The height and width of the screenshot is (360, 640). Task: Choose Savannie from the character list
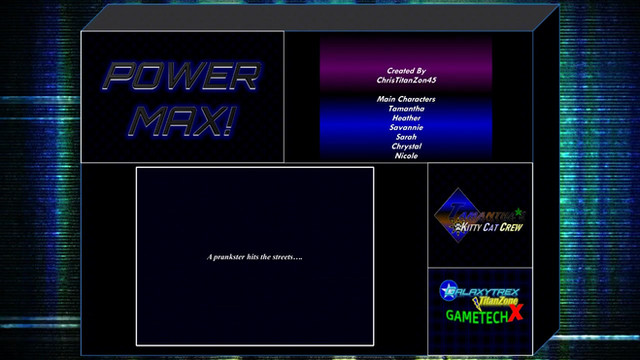406,127
